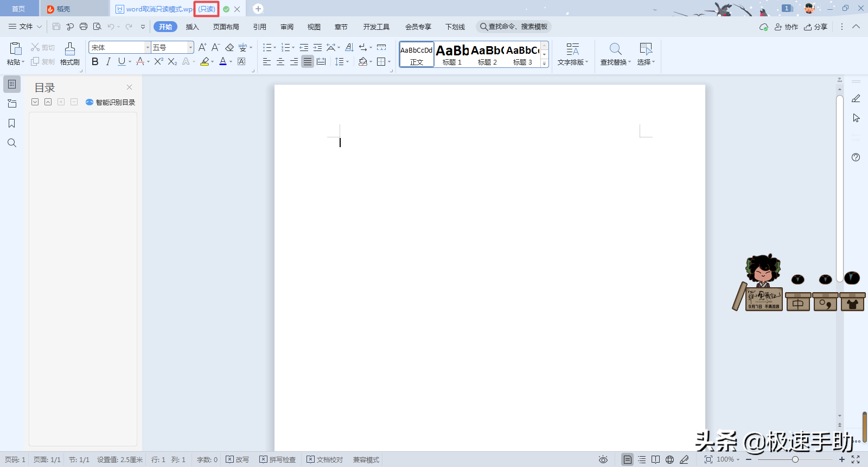Screen dimensions: 868x467
Task: Toggle the spell check (拼写检查) checkbox
Action: pyautogui.click(x=263, y=459)
